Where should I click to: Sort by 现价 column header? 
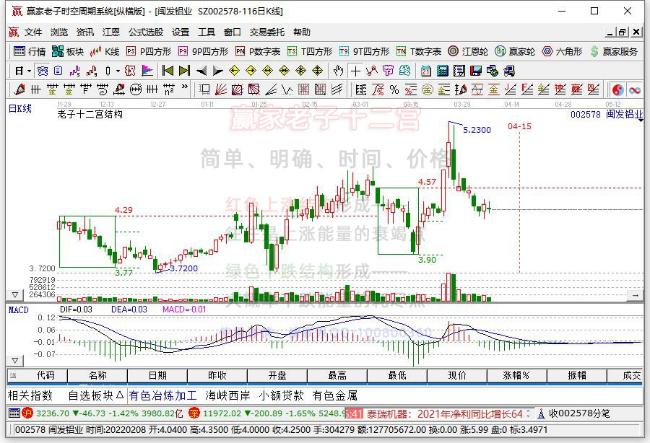(x=457, y=375)
